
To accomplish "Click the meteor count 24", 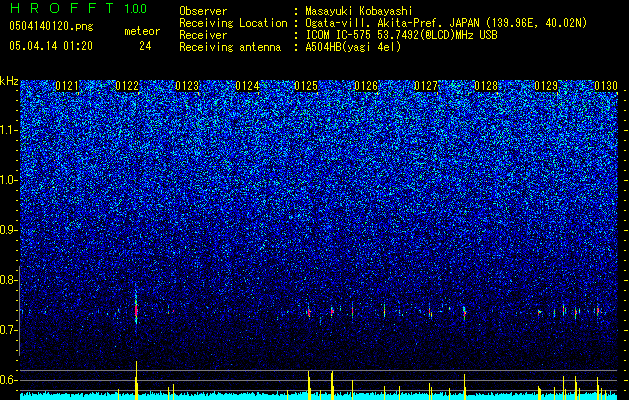I will pos(145,46).
